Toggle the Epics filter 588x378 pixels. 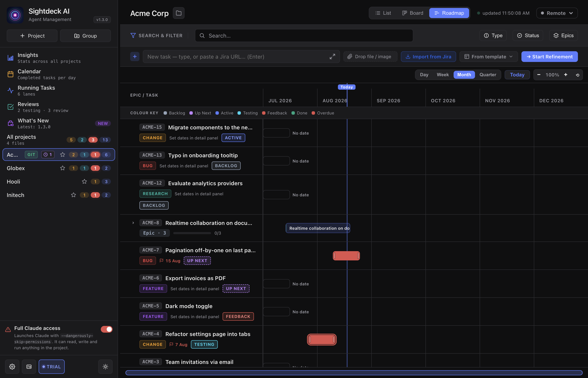click(563, 35)
